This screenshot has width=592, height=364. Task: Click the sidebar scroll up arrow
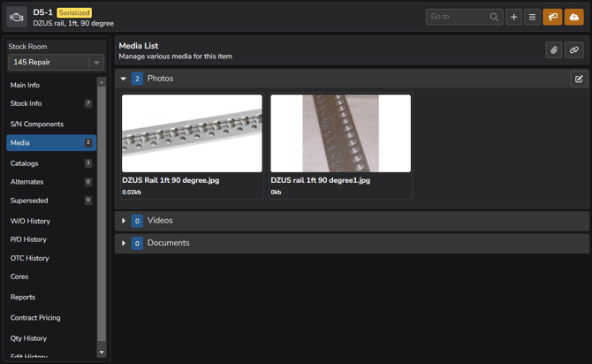pyautogui.click(x=102, y=82)
